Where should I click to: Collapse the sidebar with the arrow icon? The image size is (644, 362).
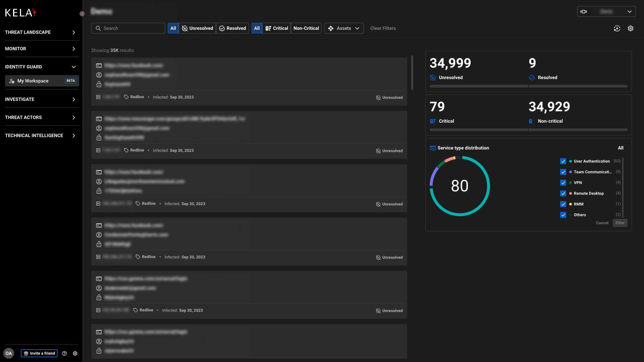coord(82,14)
